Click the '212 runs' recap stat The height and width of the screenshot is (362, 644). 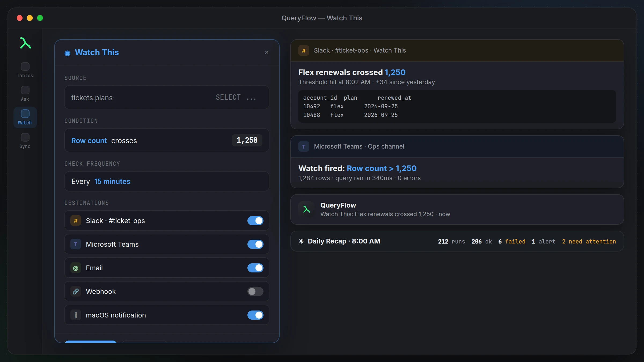point(451,241)
